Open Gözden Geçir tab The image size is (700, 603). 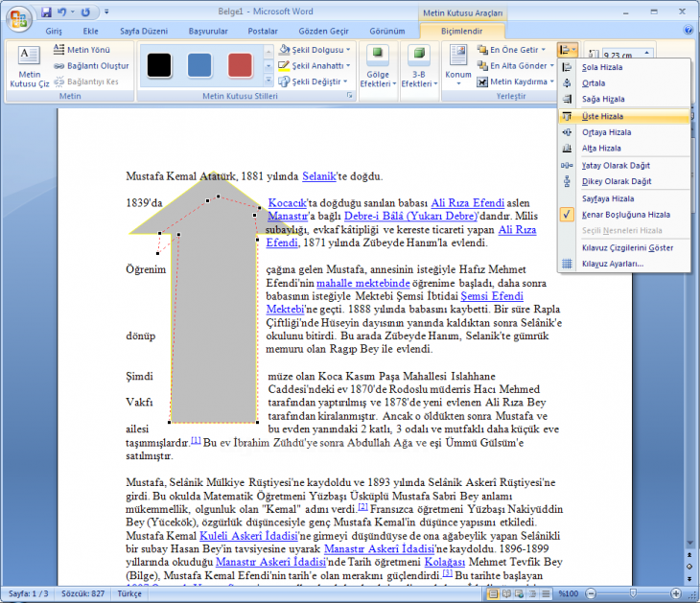pos(324,32)
